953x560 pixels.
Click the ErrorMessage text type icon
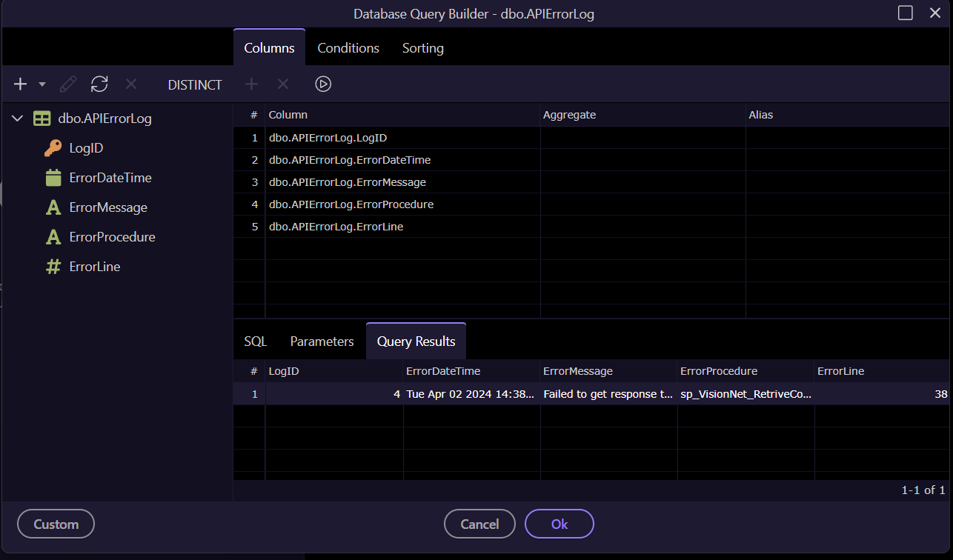click(x=53, y=207)
